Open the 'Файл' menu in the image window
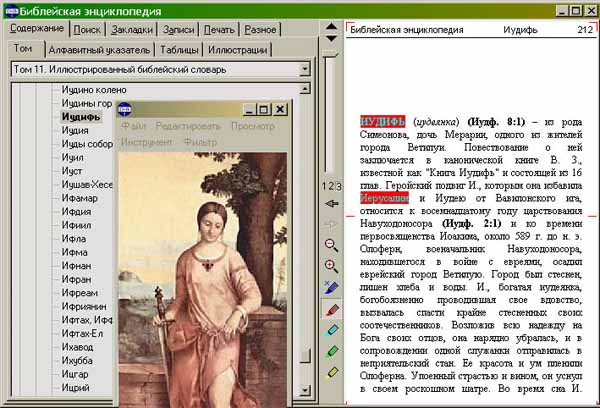Viewport: 600px width, 408px height. pos(133,127)
